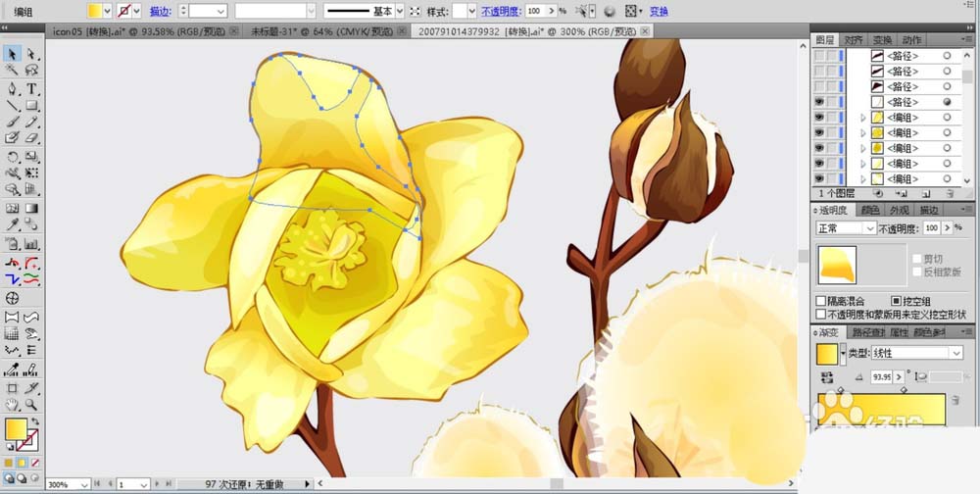
Task: Create new layer in Layers panel
Action: click(x=926, y=194)
